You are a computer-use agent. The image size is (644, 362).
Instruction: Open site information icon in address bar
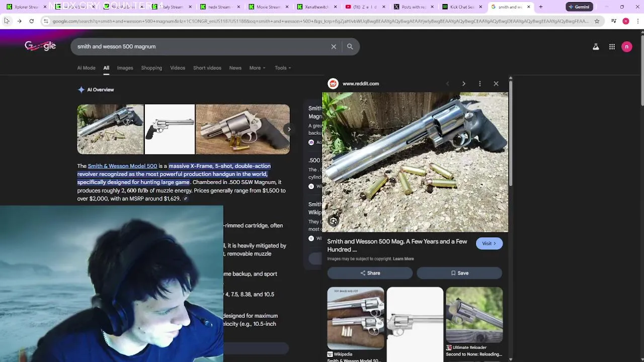(46, 21)
